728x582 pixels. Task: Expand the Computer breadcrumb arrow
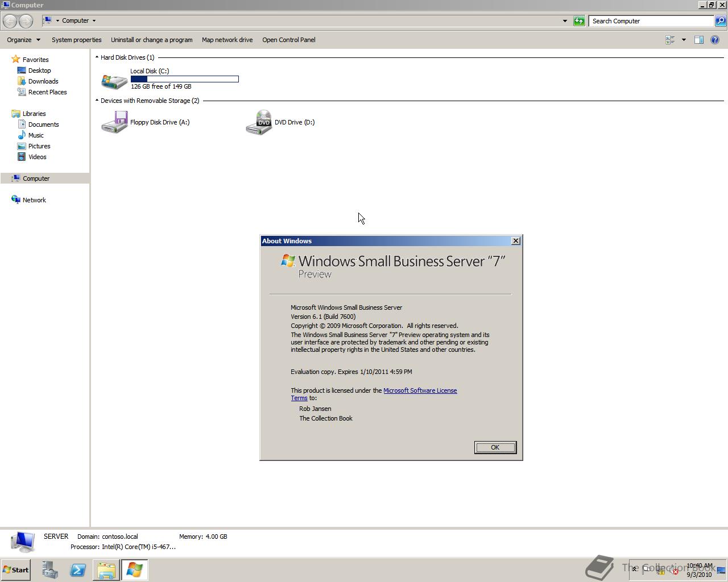coord(94,20)
